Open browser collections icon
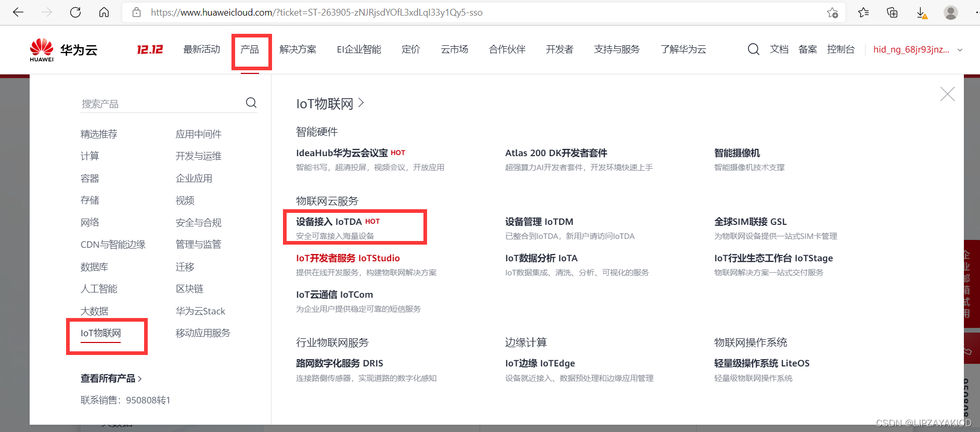 point(892,12)
